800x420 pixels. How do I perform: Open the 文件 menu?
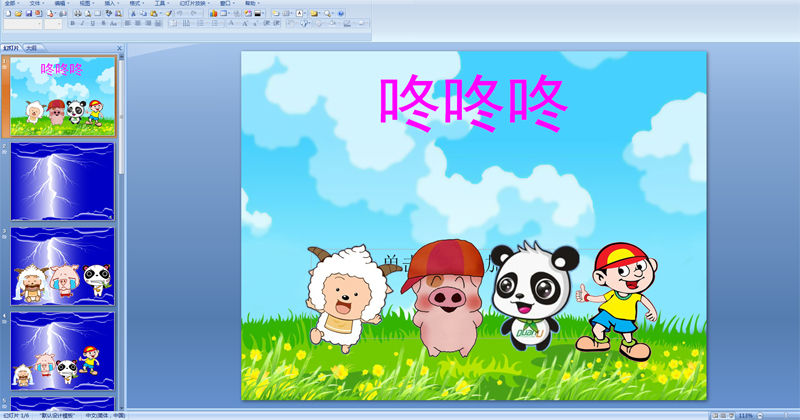pyautogui.click(x=35, y=4)
